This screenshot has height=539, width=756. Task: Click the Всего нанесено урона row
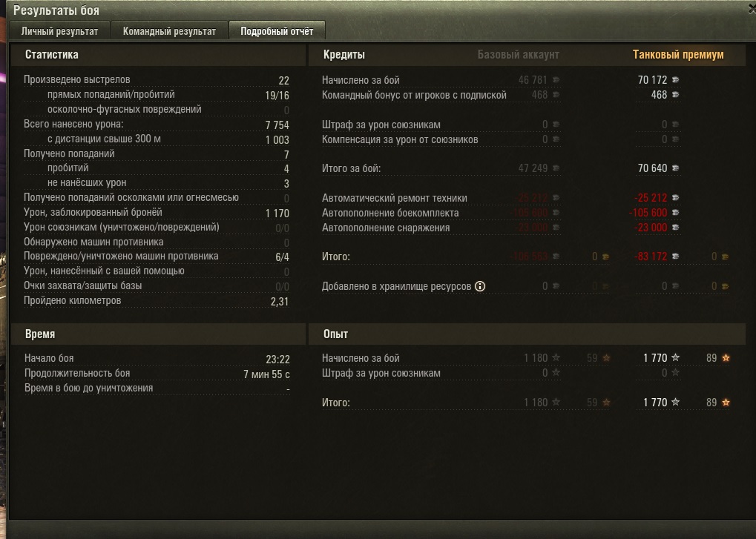(157, 125)
